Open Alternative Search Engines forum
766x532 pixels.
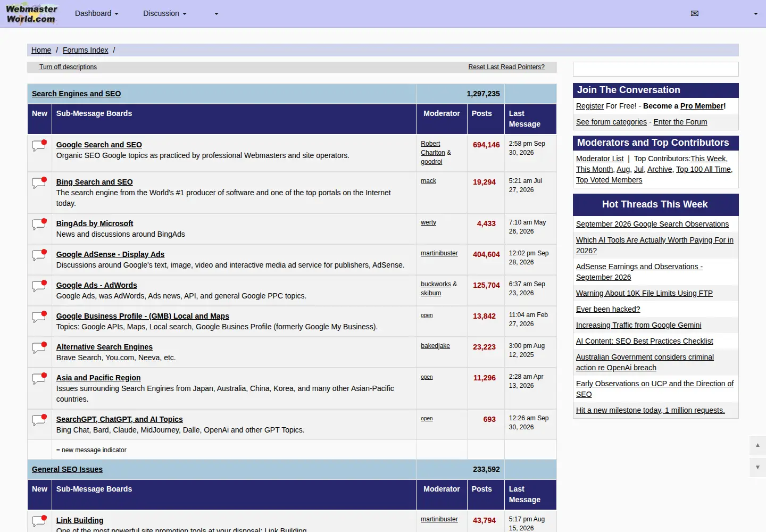pos(104,347)
